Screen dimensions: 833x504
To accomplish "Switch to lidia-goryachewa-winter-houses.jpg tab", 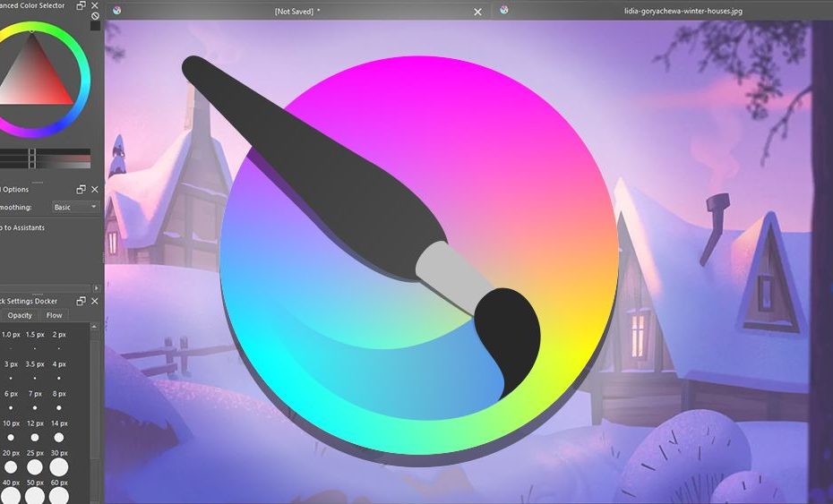I will click(x=670, y=11).
